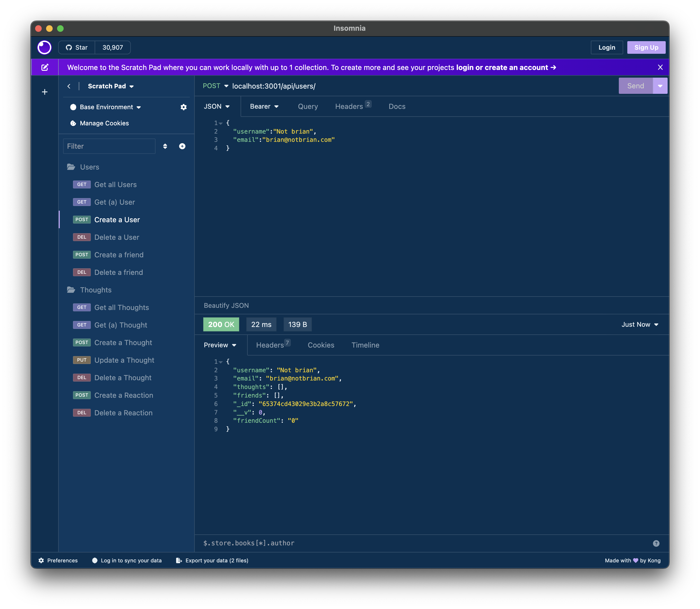The width and height of the screenshot is (700, 609).
Task: Click the Insomnia logo icon
Action: (44, 47)
